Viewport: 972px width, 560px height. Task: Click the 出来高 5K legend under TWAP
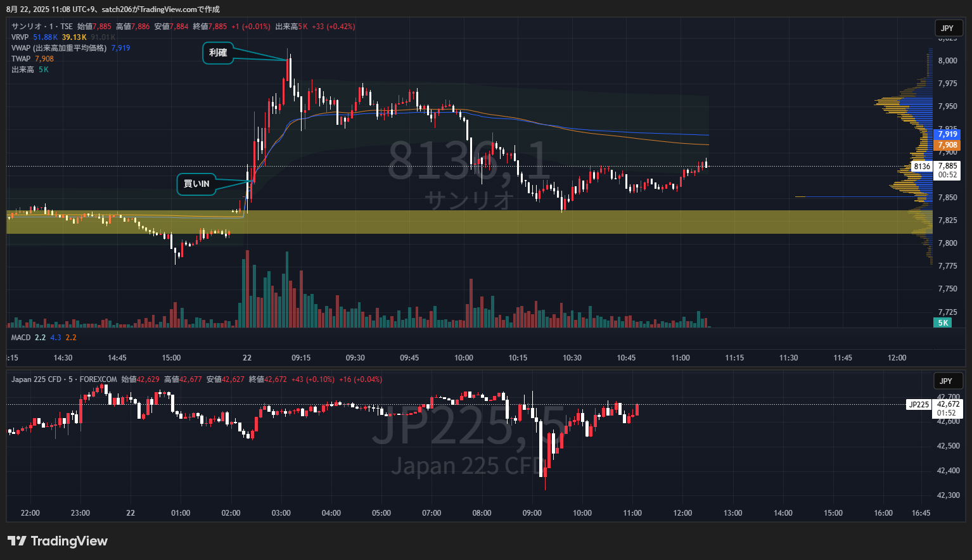30,70
